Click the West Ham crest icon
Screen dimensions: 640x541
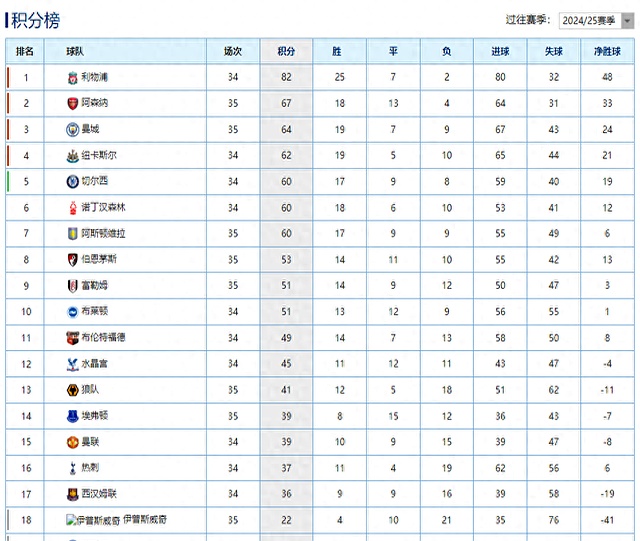coord(73,493)
